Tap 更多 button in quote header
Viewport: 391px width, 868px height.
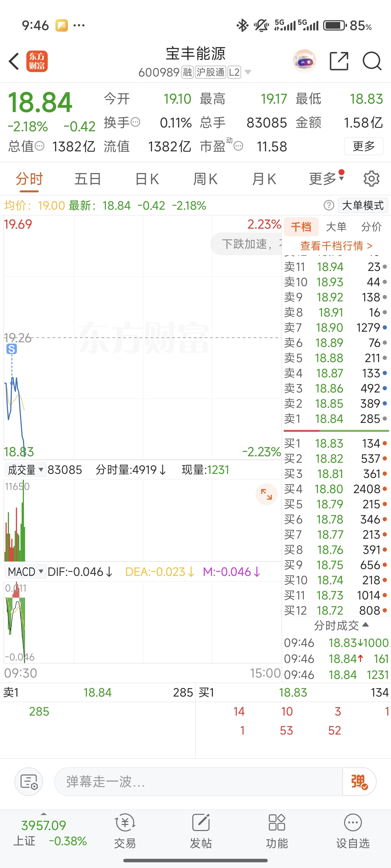pyautogui.click(x=364, y=146)
